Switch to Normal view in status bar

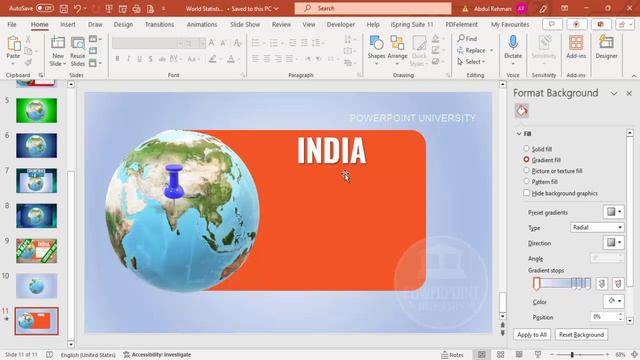pos(482,355)
